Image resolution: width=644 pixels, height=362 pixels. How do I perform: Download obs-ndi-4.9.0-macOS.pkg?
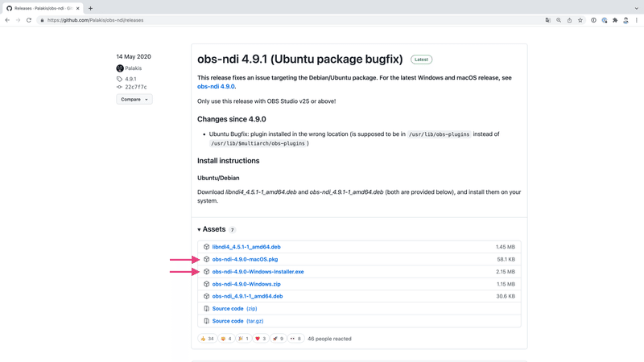(x=245, y=259)
